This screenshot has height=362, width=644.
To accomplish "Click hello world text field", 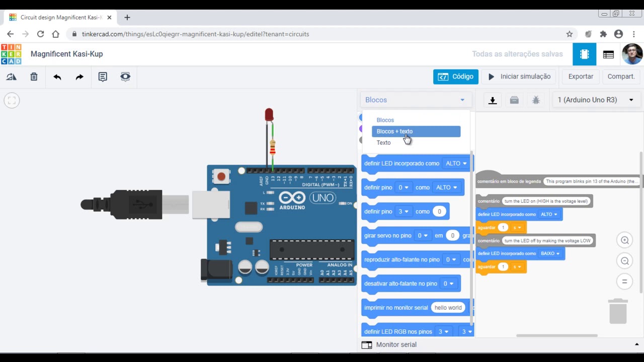I will click(x=448, y=308).
